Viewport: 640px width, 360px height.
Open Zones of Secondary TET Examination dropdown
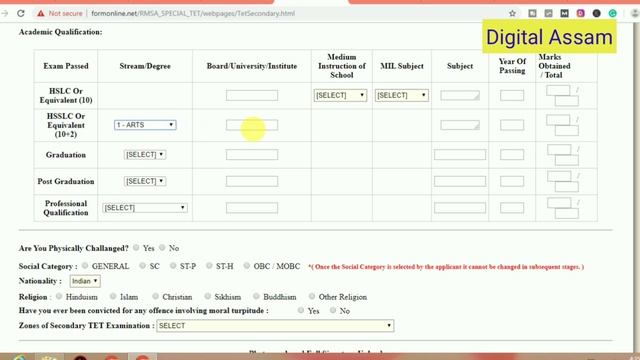(275, 326)
